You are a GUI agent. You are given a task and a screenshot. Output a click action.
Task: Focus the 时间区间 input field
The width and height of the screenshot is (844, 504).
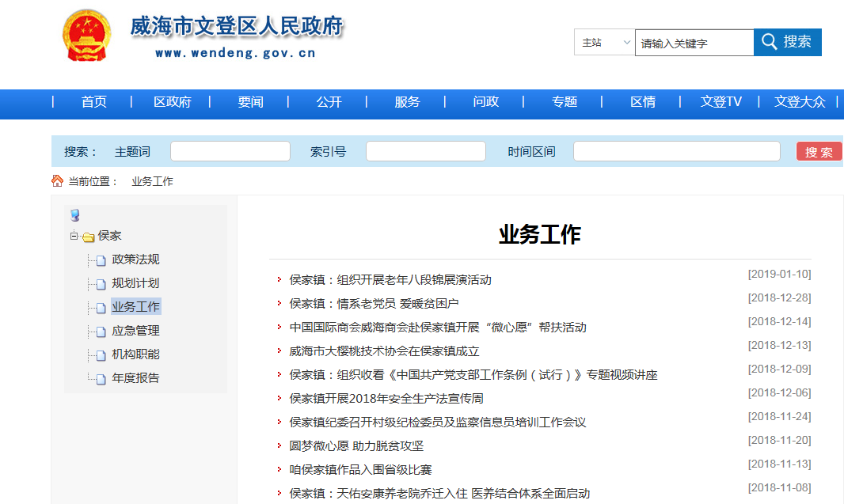(x=676, y=151)
